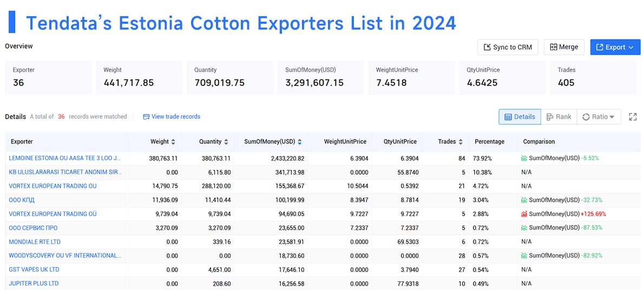The height and width of the screenshot is (291, 644).
Task: Switch to the Details view tab
Action: click(520, 117)
